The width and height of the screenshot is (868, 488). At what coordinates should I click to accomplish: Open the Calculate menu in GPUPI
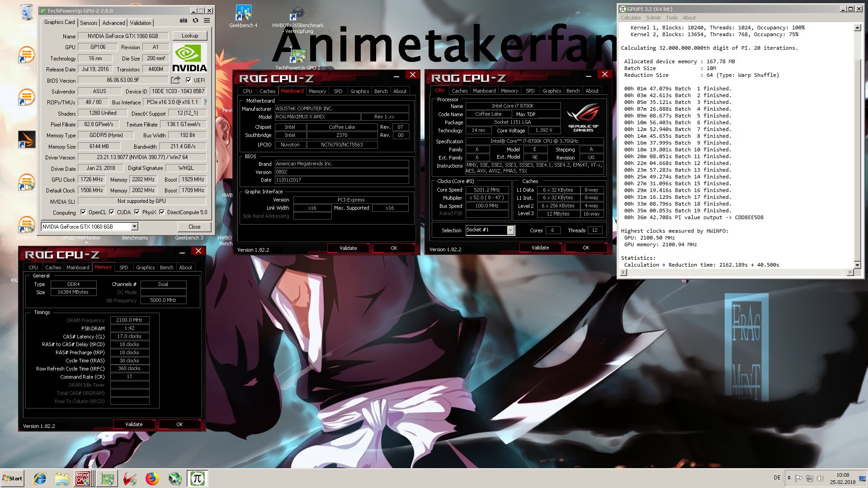[630, 18]
